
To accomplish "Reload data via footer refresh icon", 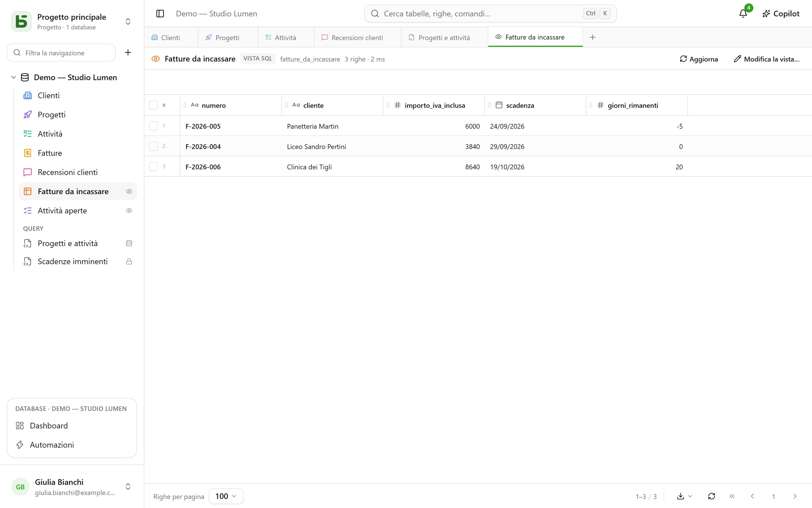I will coord(711,496).
